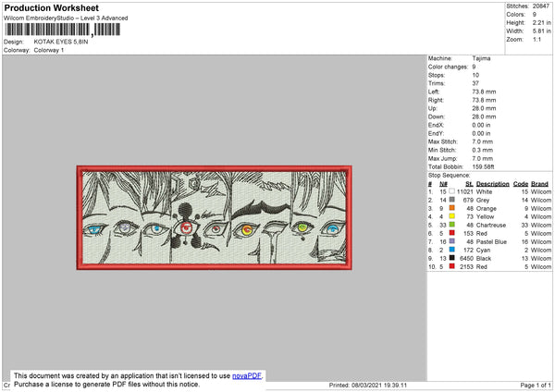
Task: Click the 'Color changes' label
Action: (x=448, y=67)
